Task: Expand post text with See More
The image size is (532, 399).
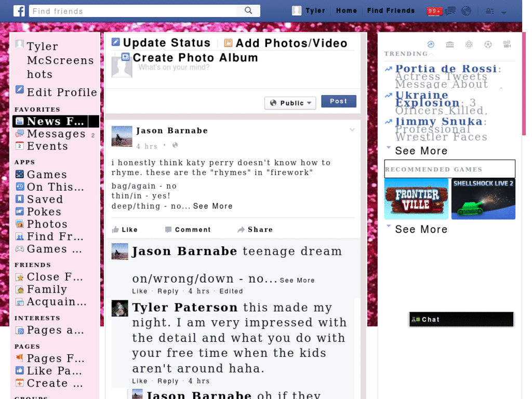Action: point(212,206)
